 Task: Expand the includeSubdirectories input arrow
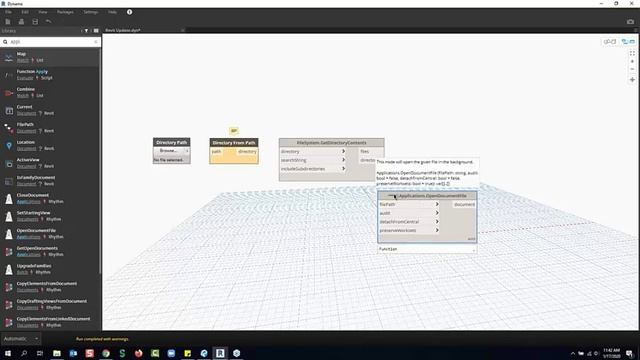click(x=343, y=169)
